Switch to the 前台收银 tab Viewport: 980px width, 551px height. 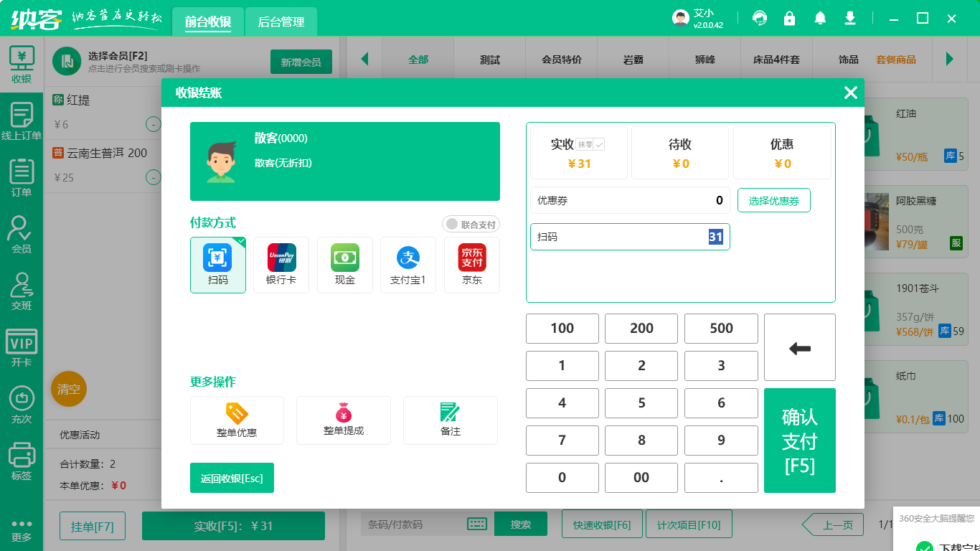pos(208,22)
